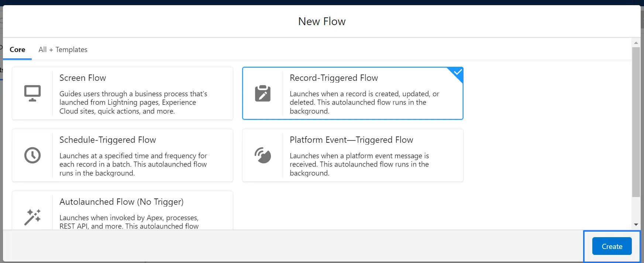Click the Autolaunched Flow description text
The height and width of the screenshot is (263, 644).
click(129, 222)
